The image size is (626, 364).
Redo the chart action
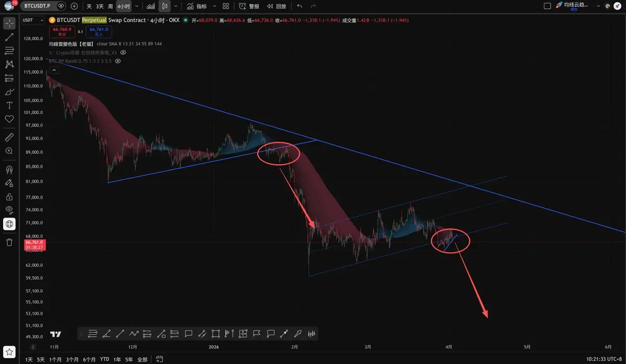(x=313, y=6)
